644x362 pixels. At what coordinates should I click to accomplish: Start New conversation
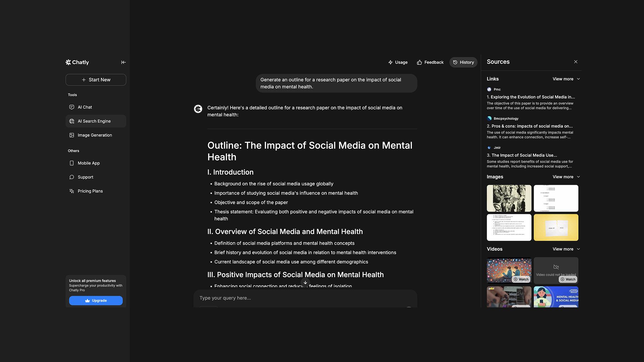(96, 80)
